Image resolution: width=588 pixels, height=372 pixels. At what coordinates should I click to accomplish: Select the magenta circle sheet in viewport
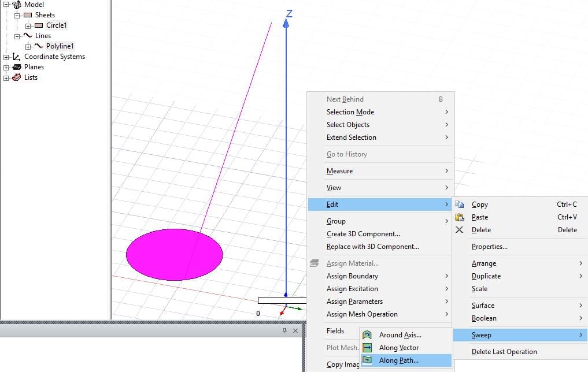175,255
